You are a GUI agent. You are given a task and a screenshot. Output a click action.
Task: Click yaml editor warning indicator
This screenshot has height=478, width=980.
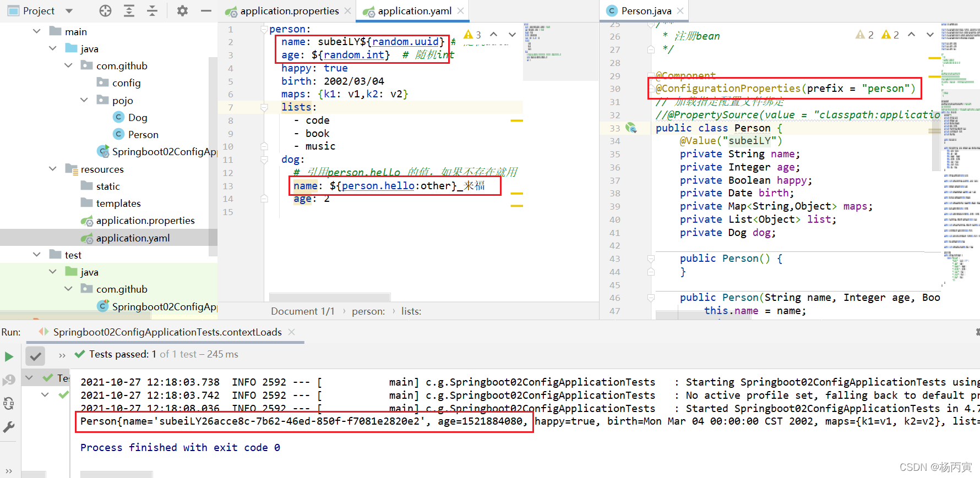[472, 35]
